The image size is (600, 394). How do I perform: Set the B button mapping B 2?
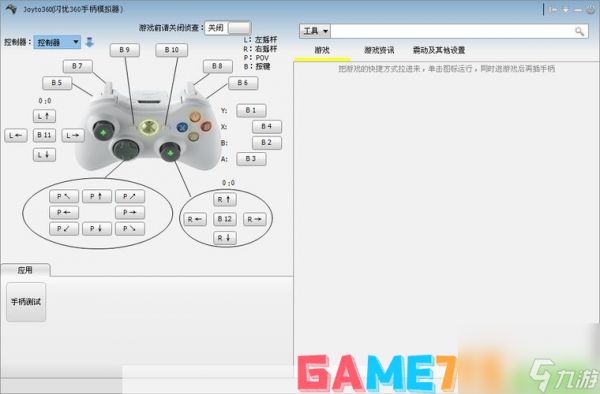[267, 143]
